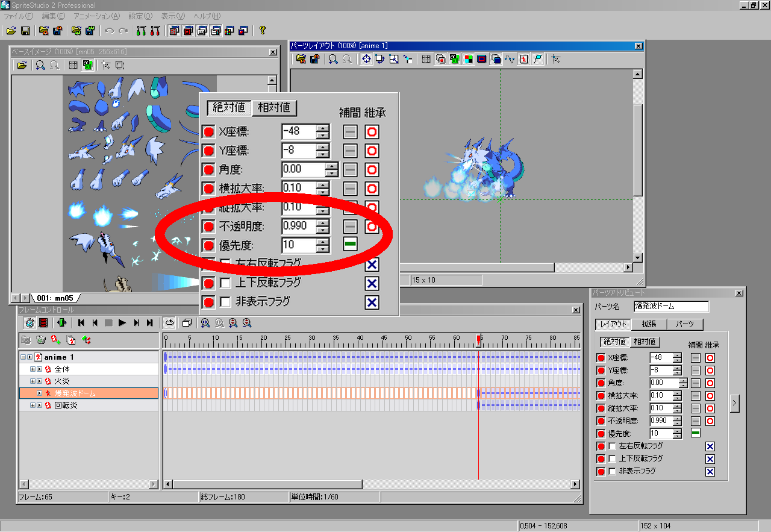Viewport: 771px width, 532px height.
Task: Toggle red key button for 角度 in パーツアトリビュート
Action: [x=601, y=383]
